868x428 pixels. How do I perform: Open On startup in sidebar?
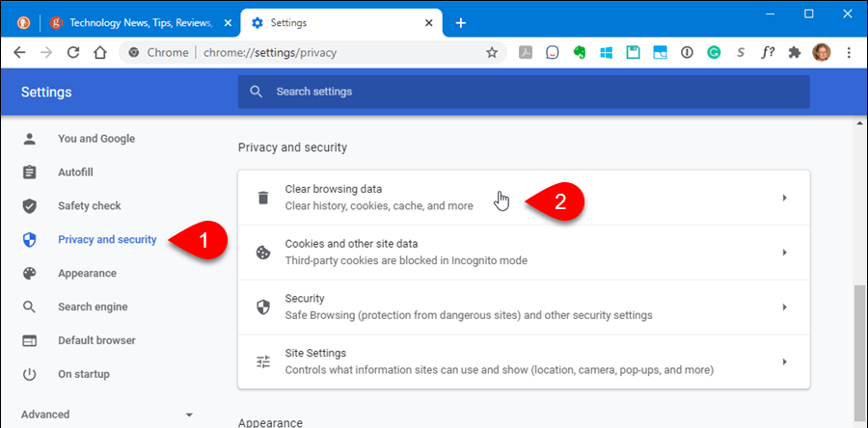84,374
